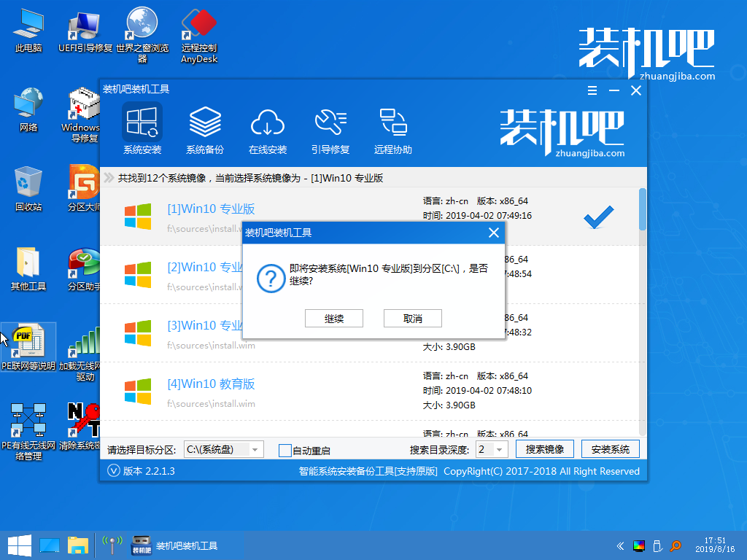Enable the 自动重启 checkbox

click(285, 451)
